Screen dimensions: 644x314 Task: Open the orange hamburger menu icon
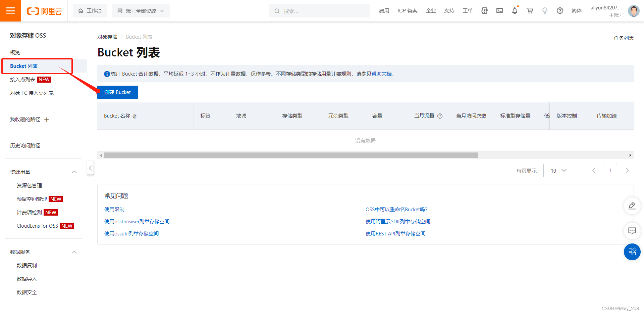pyautogui.click(x=11, y=11)
